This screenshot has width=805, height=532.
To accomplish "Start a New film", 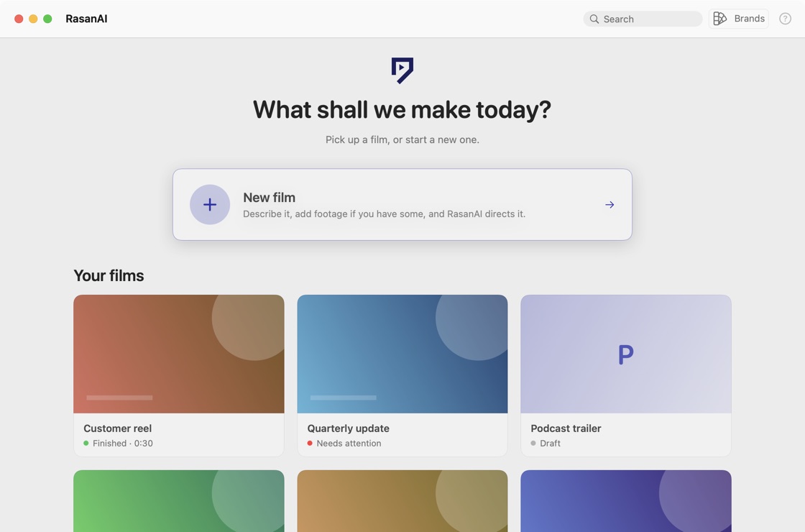I will [x=402, y=204].
